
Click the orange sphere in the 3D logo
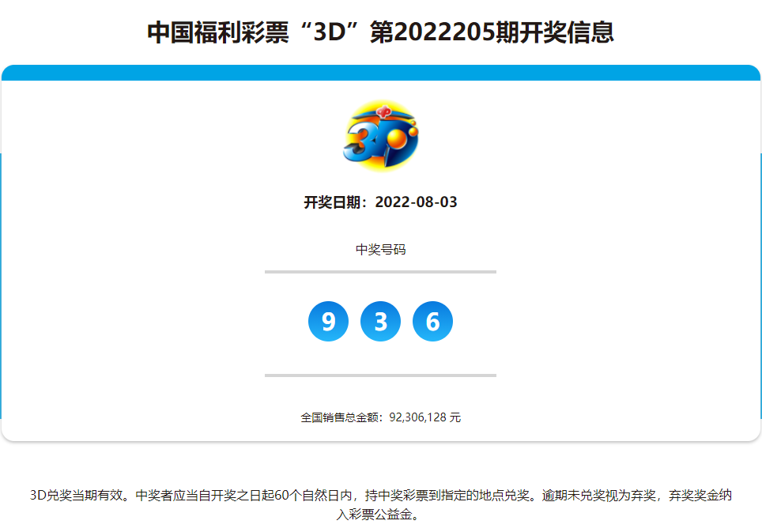pyautogui.click(x=397, y=139)
